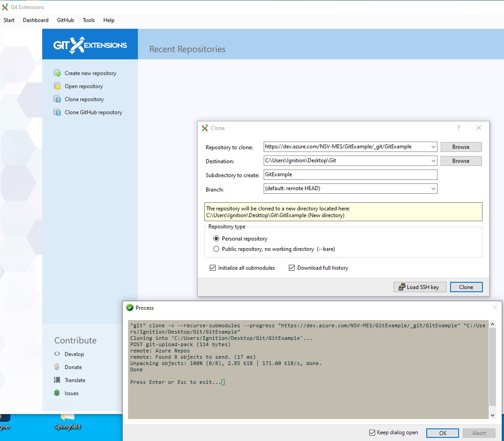Select the Personal repository radio button

[x=217, y=239]
